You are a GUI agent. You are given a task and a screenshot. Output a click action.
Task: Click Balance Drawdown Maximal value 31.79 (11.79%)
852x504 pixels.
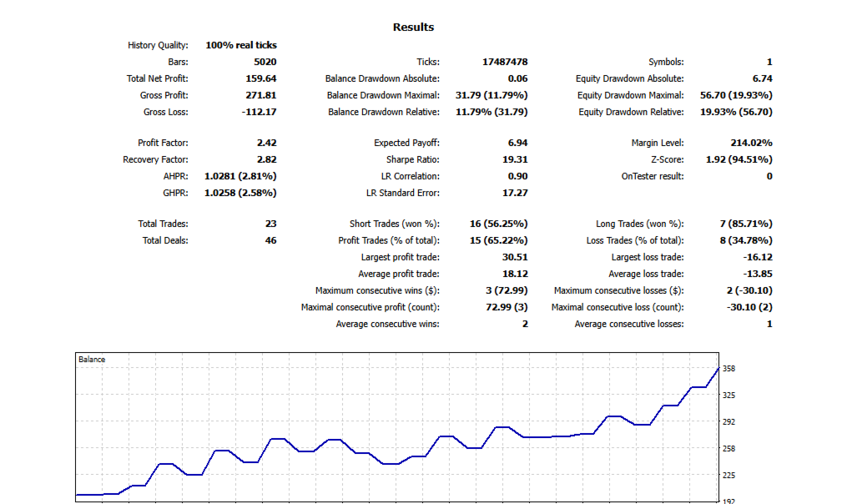tap(492, 95)
